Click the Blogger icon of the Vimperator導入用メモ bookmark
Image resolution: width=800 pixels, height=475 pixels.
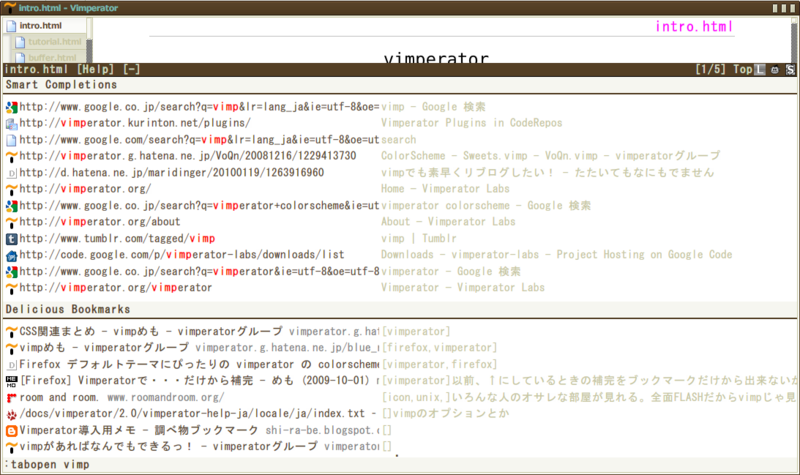click(11, 431)
